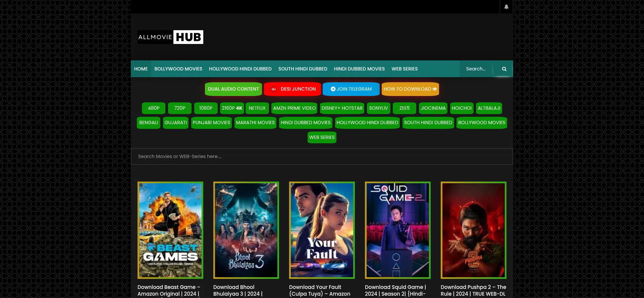
Task: Open GUJARATI language tag
Action: click(x=176, y=122)
